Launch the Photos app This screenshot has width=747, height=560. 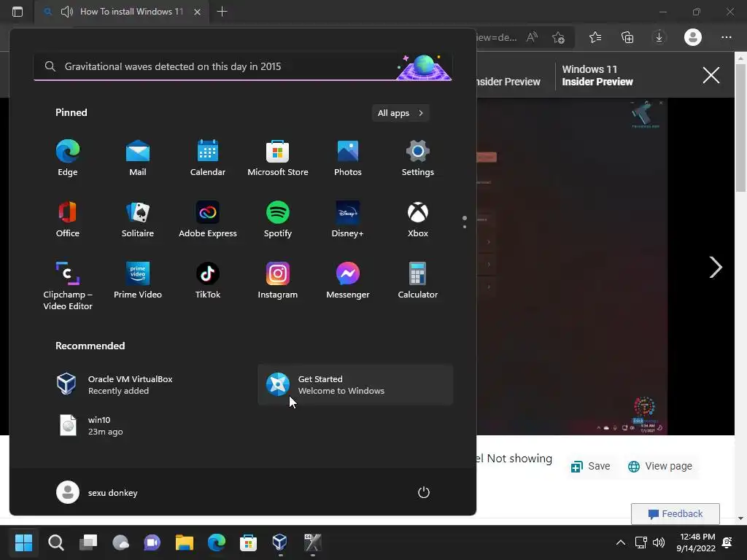[x=348, y=158]
